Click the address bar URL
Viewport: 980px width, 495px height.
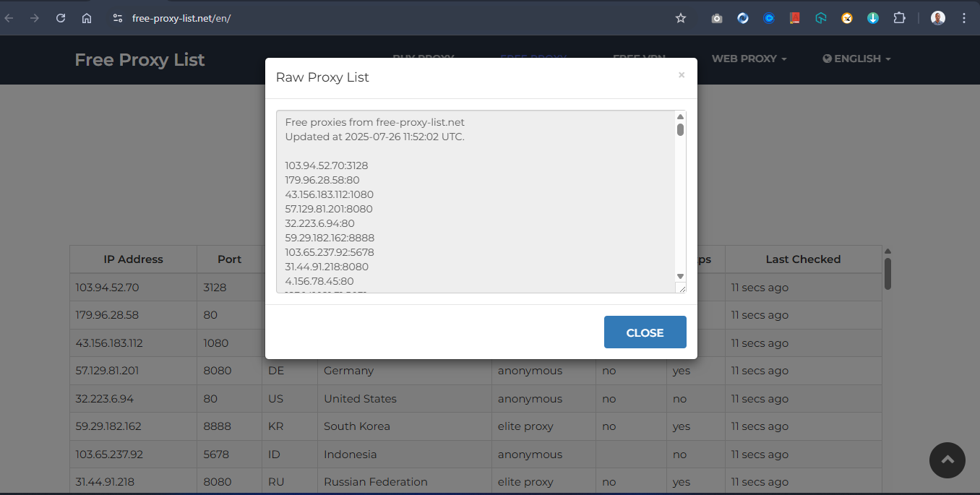coord(181,18)
